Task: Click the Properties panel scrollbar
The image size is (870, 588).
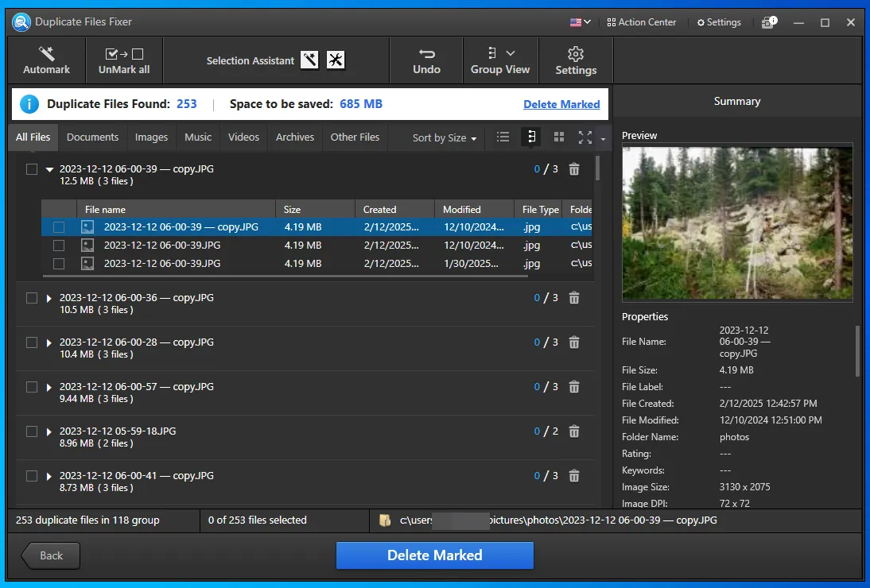Action: 858,351
